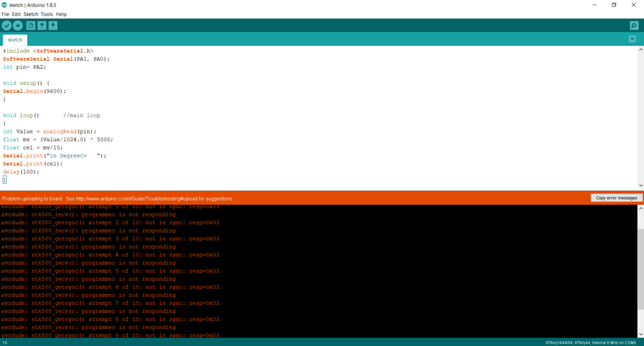Click the 'int Value = analogRead(pin);' line

(x=50, y=131)
